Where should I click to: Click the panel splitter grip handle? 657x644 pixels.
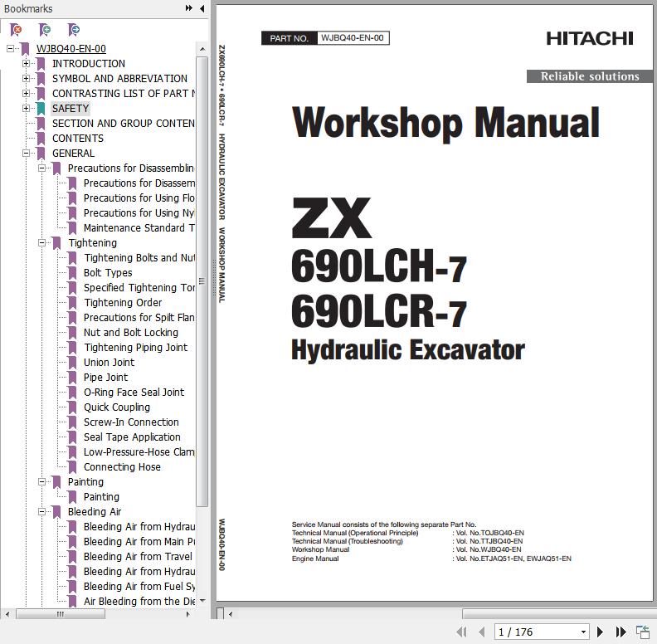point(213,278)
